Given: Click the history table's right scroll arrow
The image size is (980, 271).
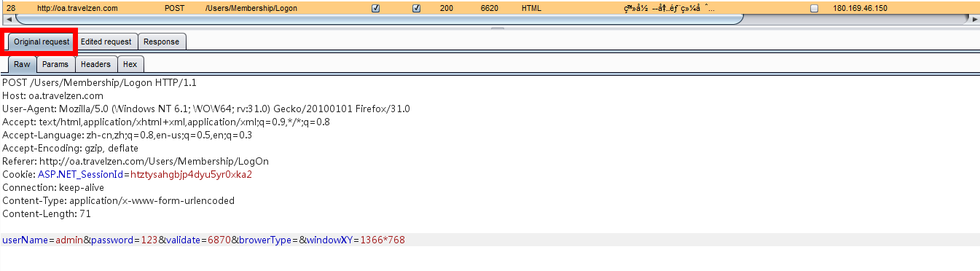Looking at the screenshot, I should 975,19.
